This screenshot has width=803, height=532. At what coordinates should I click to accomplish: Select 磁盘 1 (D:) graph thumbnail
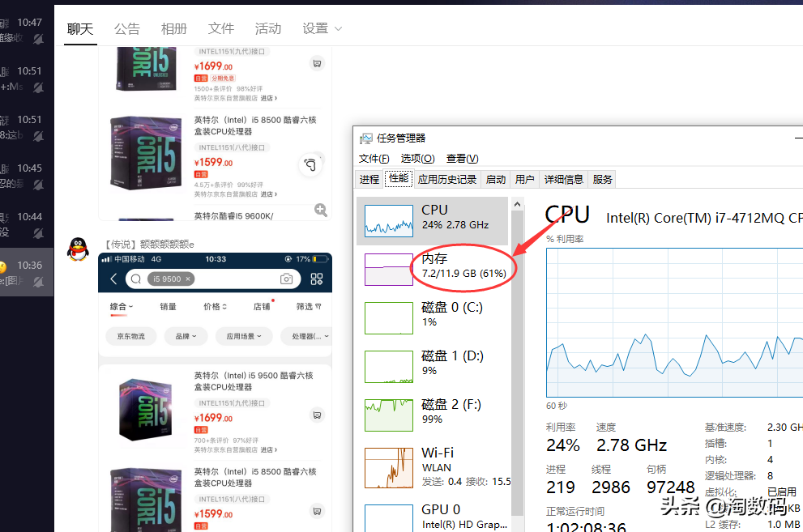pyautogui.click(x=389, y=367)
